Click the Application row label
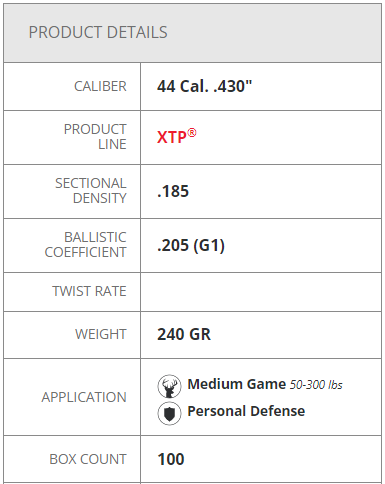 pyautogui.click(x=84, y=397)
